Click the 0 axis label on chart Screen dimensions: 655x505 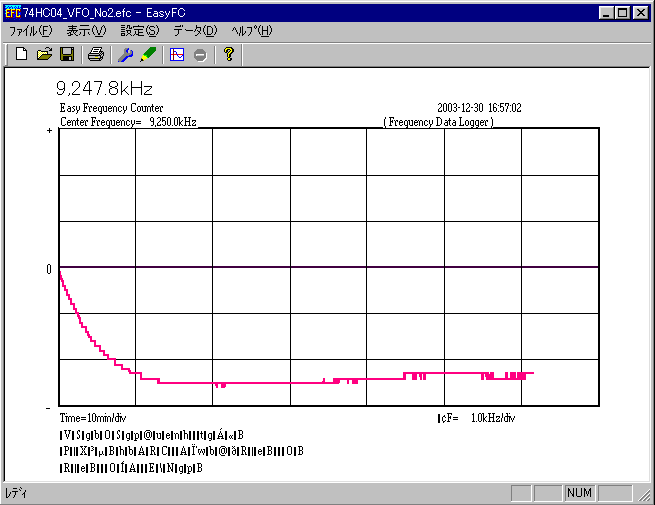click(49, 269)
